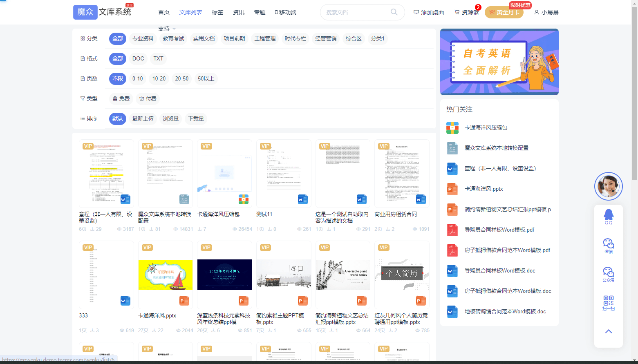Click the PDF icon beside 导购员合同样板Word模板.pdf
Screen dimensions: 638x364
tap(452, 230)
